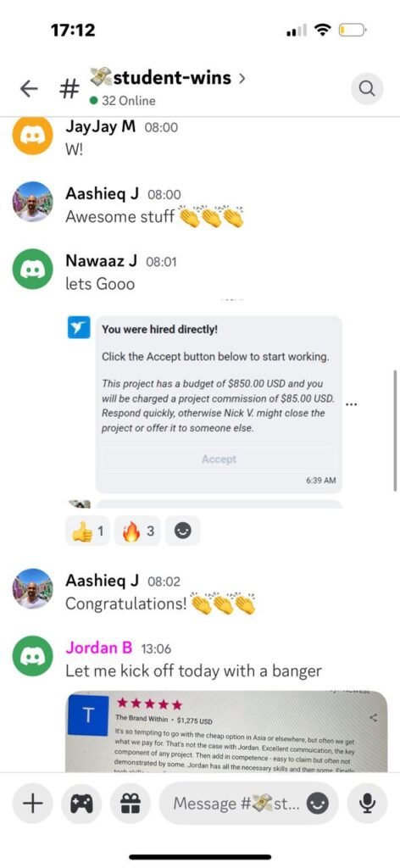Click the add reaction smiley icon

[182, 531]
